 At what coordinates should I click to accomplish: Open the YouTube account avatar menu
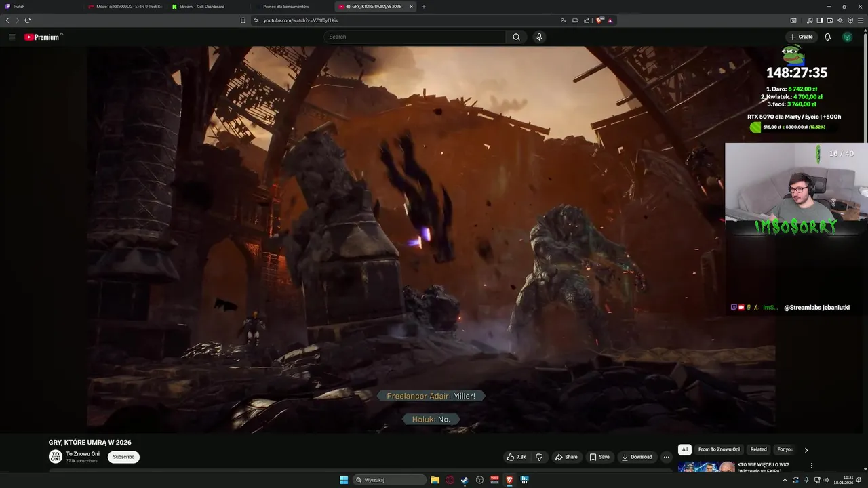pos(847,37)
